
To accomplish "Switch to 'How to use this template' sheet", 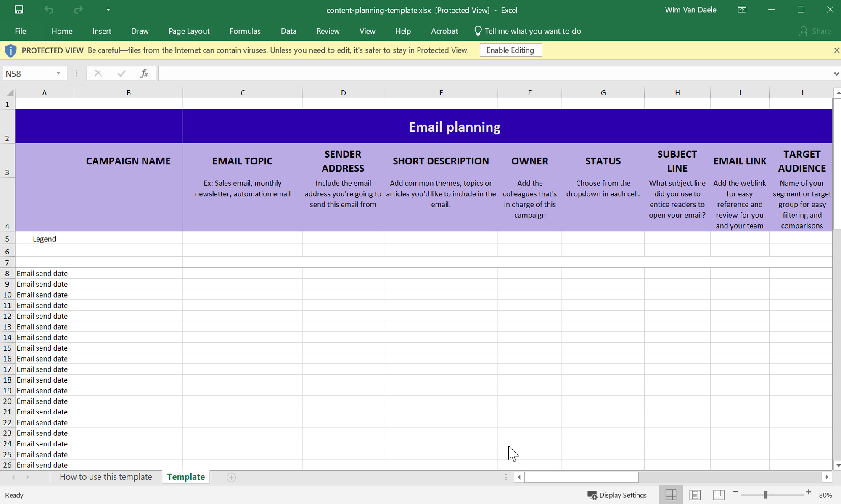I will [106, 477].
